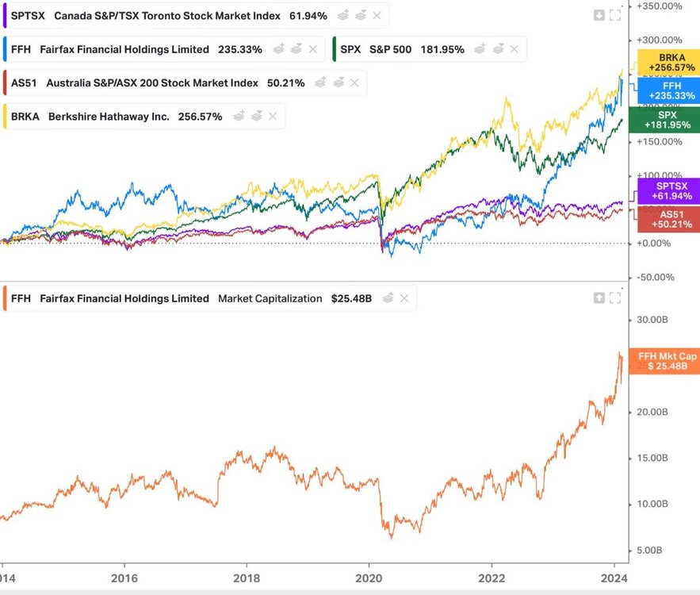
Task: Click the layers-down-arrow icon in the SPX legend
Action: click(x=498, y=48)
